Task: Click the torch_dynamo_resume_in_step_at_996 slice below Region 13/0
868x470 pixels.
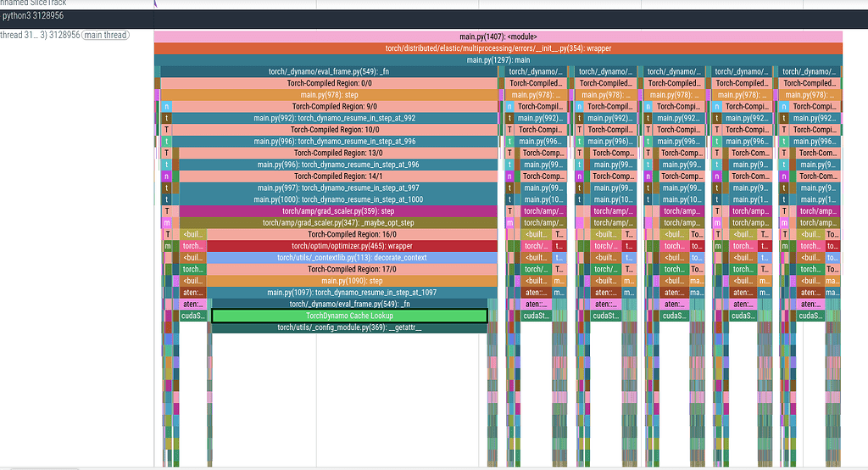Action: pos(337,165)
